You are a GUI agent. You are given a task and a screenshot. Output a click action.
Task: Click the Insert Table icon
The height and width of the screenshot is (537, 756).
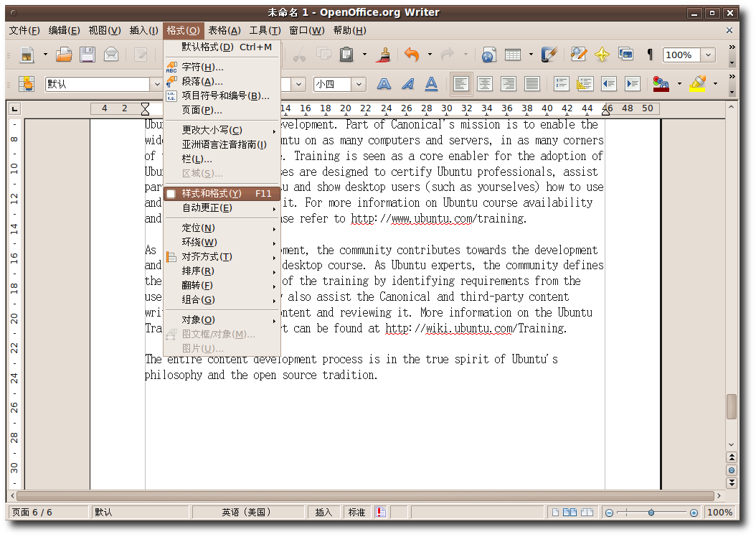pyautogui.click(x=512, y=55)
